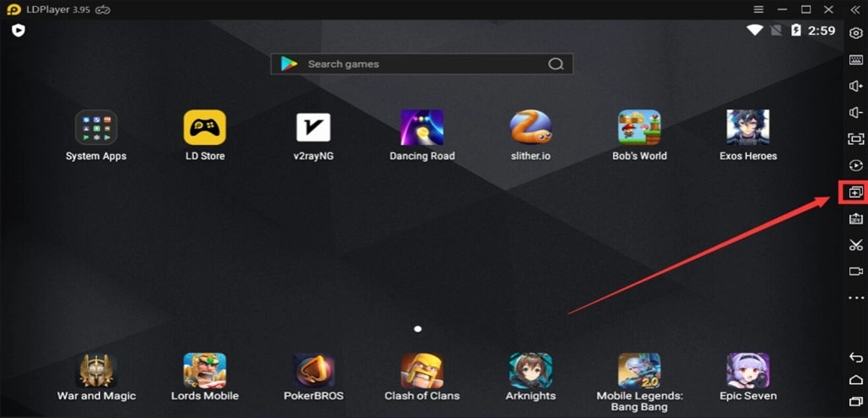Click the Wi-Fi status icon
This screenshot has height=418, width=868.
754,30
